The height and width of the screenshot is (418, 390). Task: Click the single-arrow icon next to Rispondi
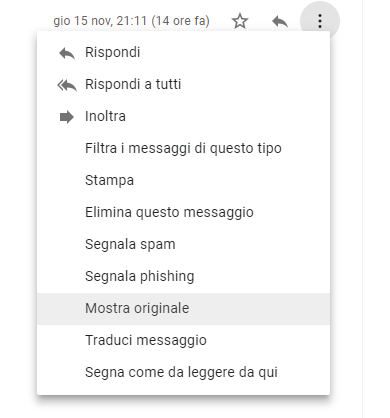point(67,53)
